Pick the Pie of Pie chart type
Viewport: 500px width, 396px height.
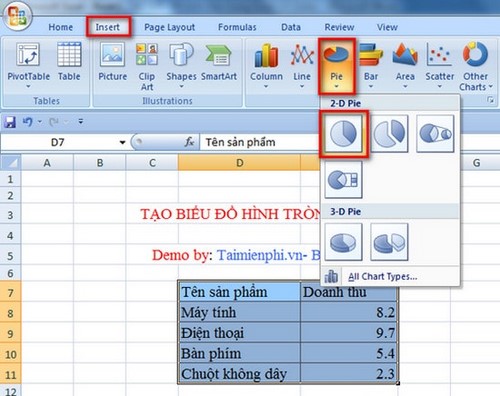(435, 134)
